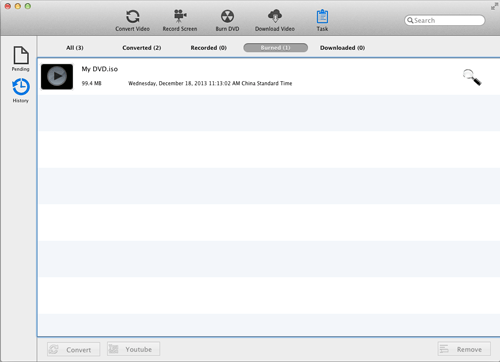The image size is (500, 362).
Task: Zoom the window with green button
Action: (28, 6)
